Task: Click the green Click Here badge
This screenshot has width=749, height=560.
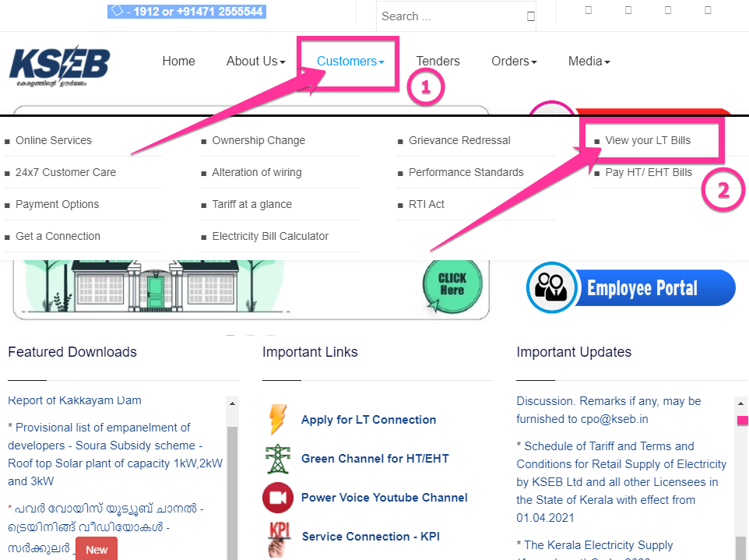Action: [x=452, y=286]
